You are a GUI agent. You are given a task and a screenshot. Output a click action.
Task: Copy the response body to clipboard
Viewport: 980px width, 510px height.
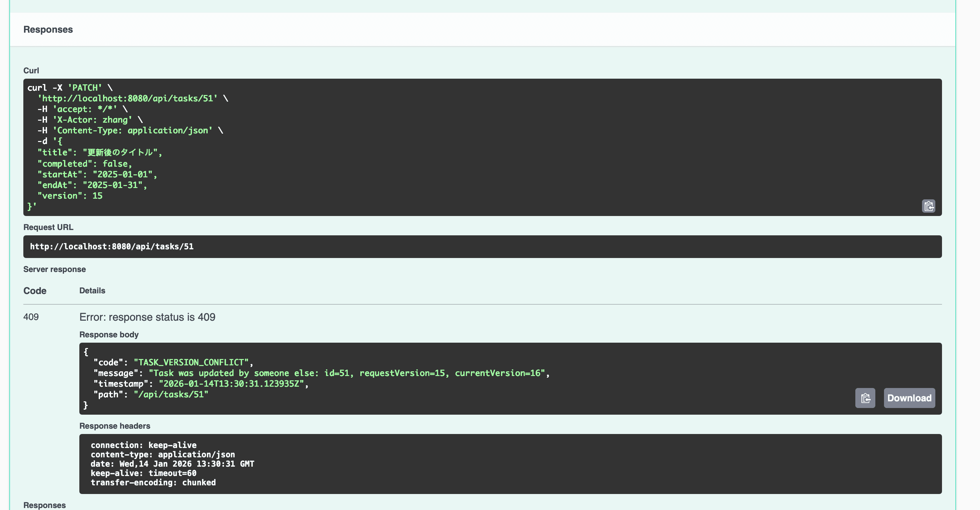click(x=865, y=398)
